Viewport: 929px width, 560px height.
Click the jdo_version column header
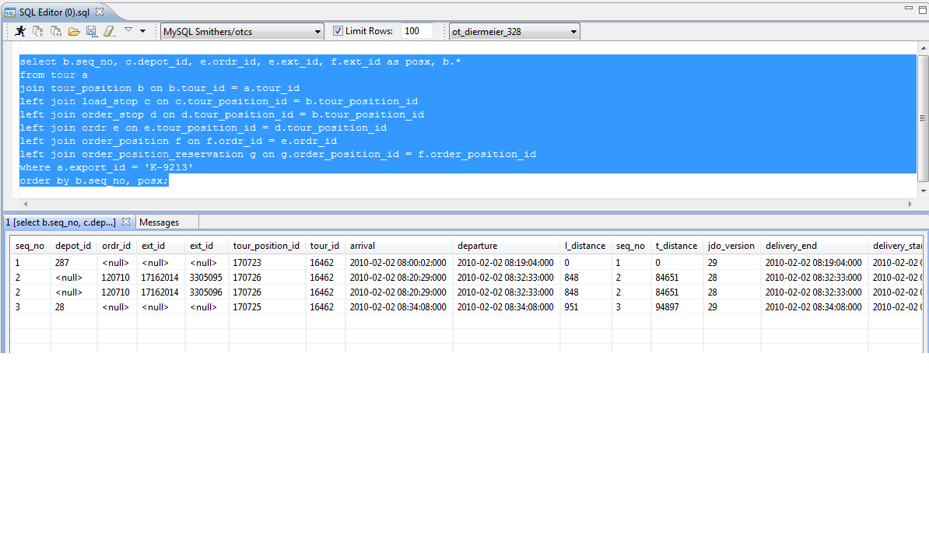point(731,246)
